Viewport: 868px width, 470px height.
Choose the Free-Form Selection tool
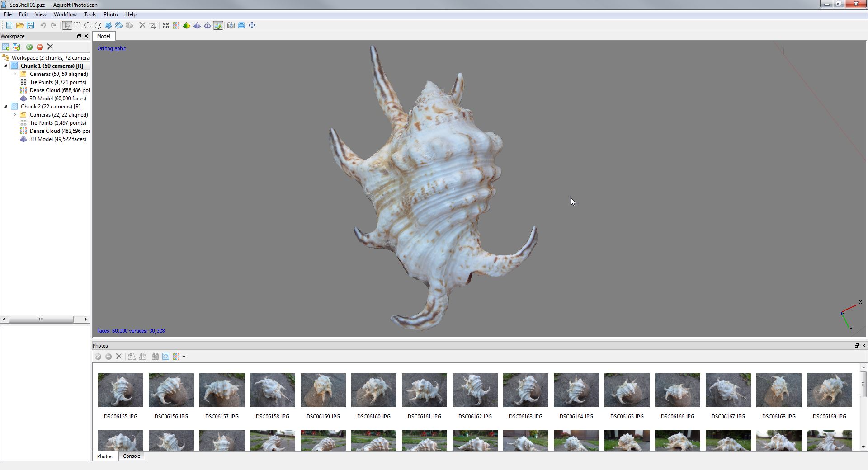point(98,25)
